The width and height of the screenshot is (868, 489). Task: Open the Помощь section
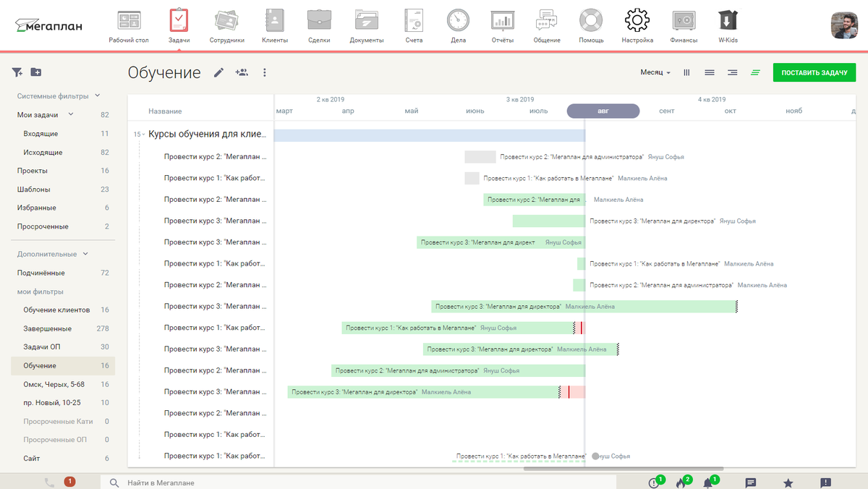(591, 27)
